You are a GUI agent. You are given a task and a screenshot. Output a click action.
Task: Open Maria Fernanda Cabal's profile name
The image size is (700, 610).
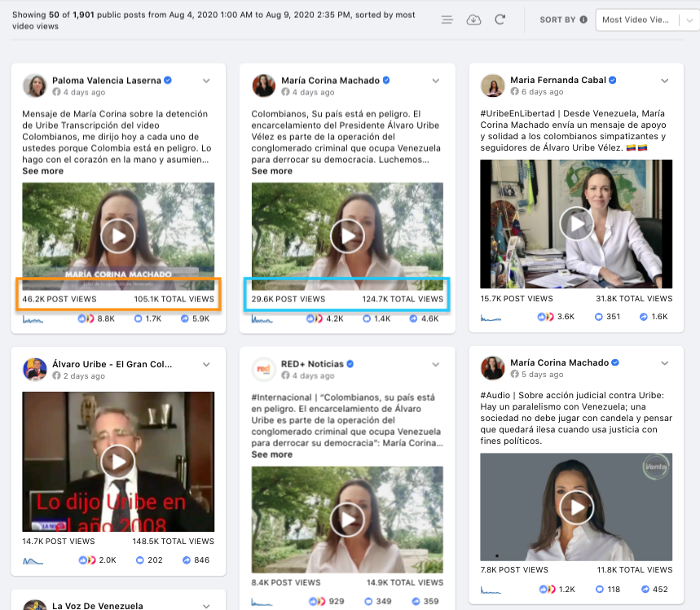[x=558, y=80]
